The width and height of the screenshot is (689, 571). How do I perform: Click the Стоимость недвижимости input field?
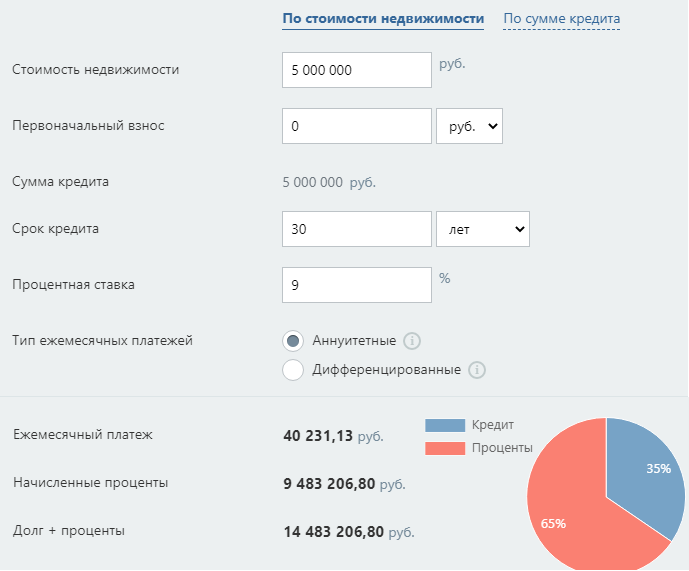(357, 70)
